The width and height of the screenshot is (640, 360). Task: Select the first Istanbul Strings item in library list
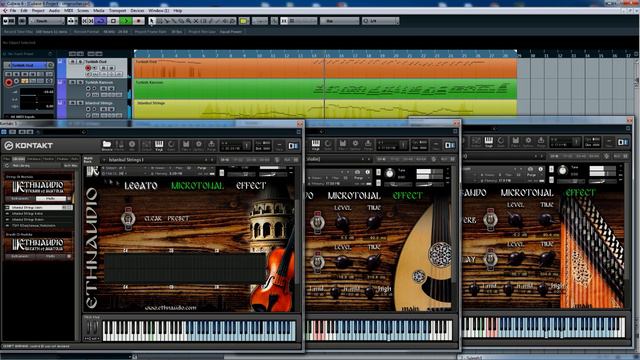(39, 208)
